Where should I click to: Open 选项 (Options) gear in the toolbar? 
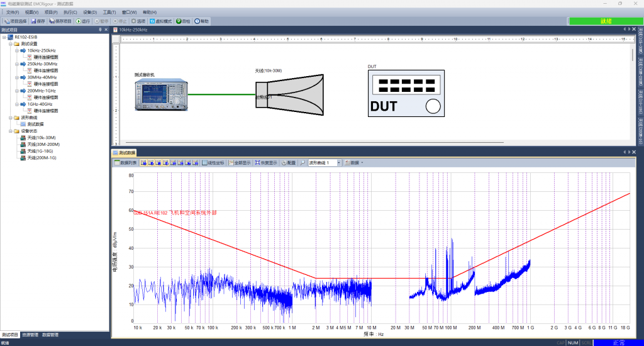click(x=138, y=21)
